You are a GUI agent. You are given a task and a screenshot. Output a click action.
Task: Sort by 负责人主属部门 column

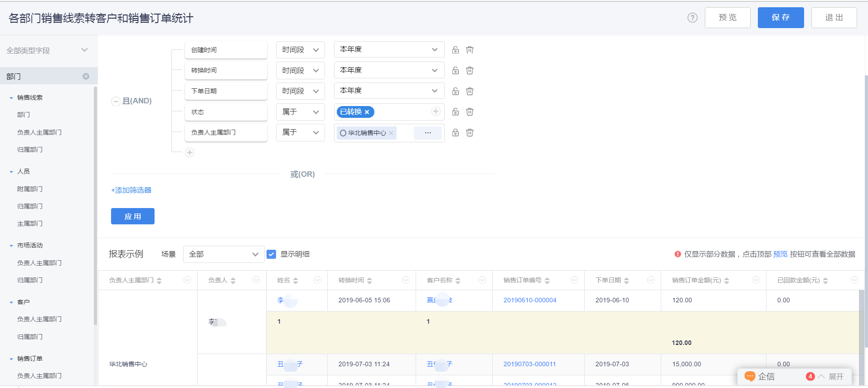[x=159, y=281]
